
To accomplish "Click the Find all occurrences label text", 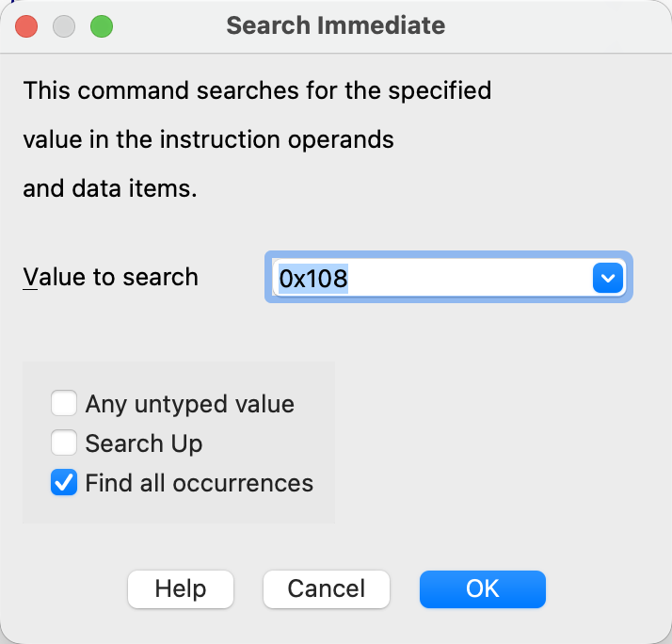I will click(199, 483).
